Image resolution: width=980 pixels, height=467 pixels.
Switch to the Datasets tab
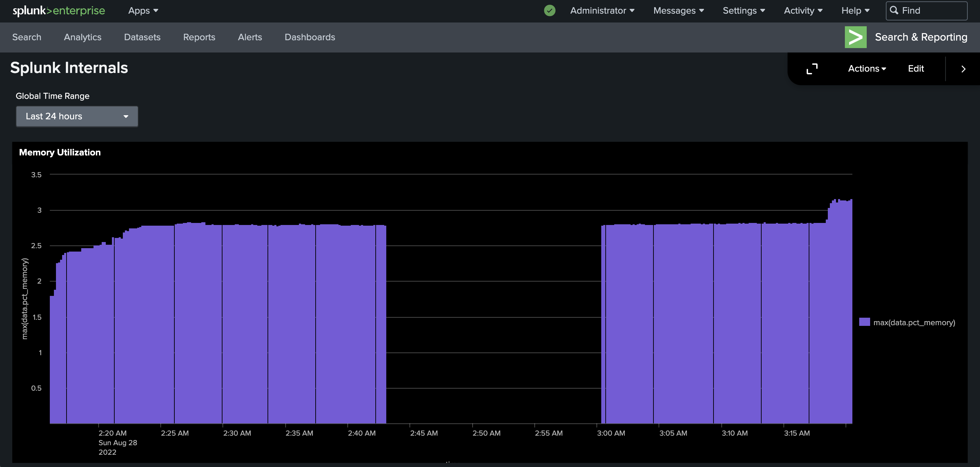click(142, 37)
